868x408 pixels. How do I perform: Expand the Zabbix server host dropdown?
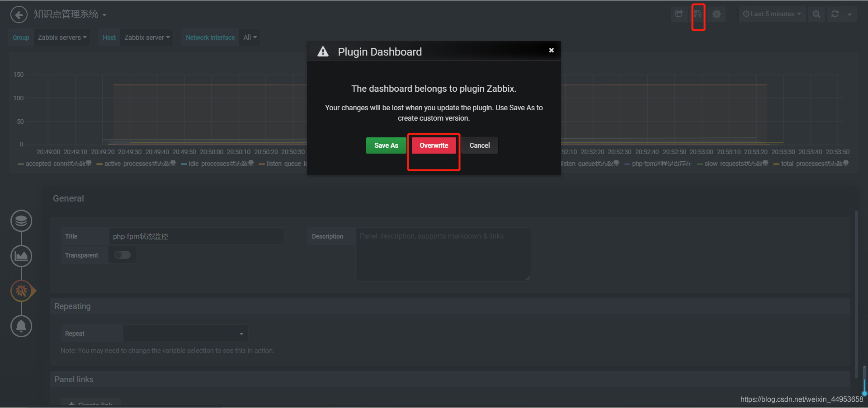tap(147, 38)
